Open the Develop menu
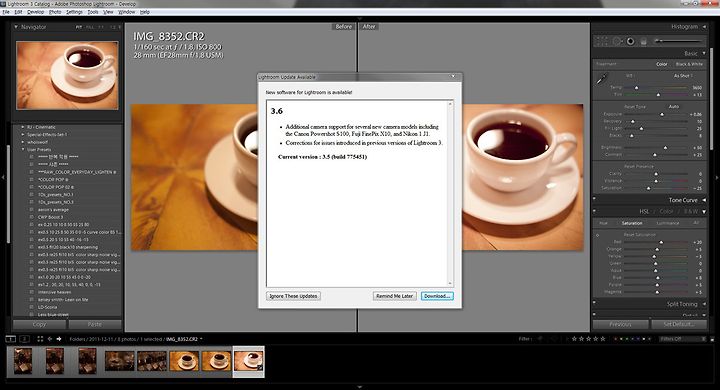 [x=36, y=12]
